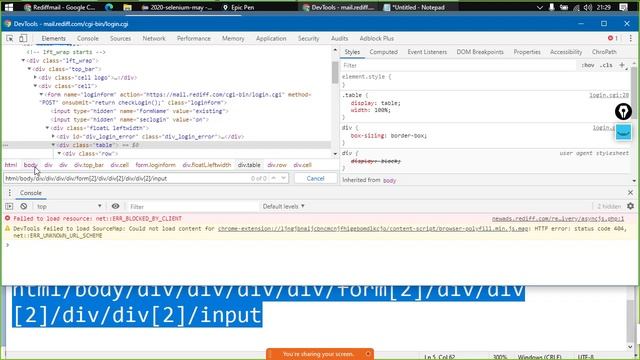Open the Event Listeners tab
This screenshot has width=640, height=360.
(427, 52)
